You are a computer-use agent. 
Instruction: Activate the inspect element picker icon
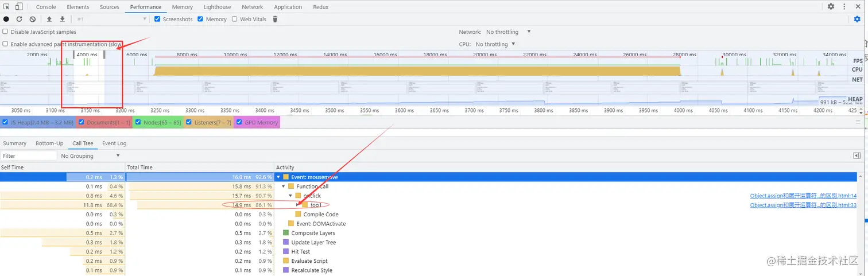click(x=6, y=7)
